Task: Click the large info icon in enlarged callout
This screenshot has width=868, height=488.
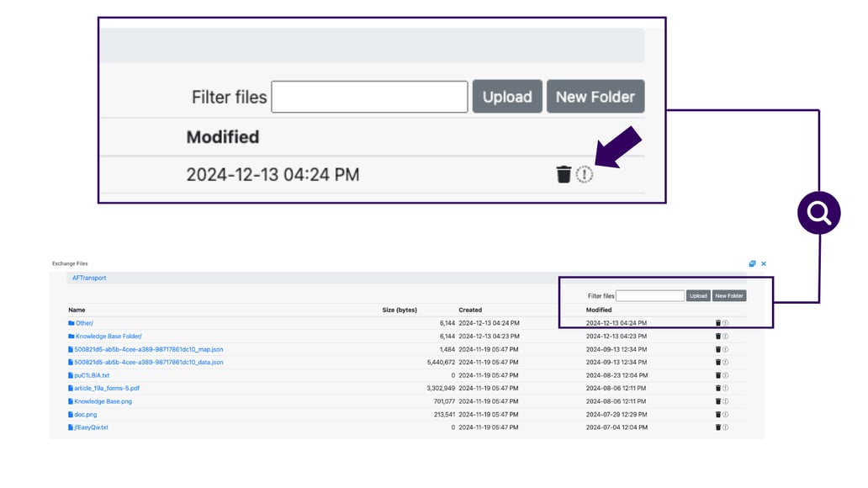Action: click(x=584, y=174)
